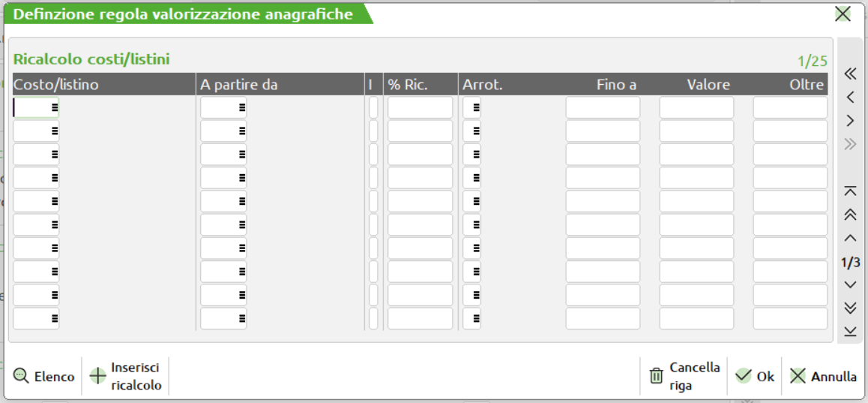Click the first row I field
This screenshot has height=403, width=868.
click(373, 108)
